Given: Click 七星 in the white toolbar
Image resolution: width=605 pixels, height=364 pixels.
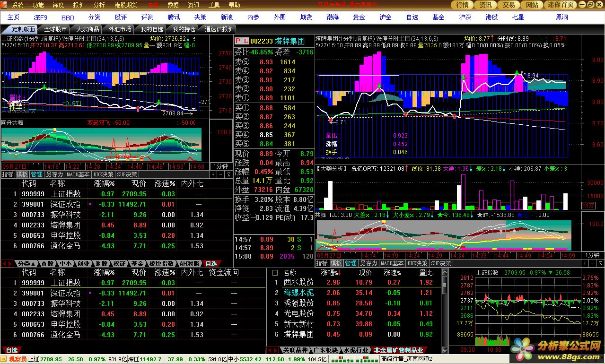Looking at the screenshot, I should point(518,17).
